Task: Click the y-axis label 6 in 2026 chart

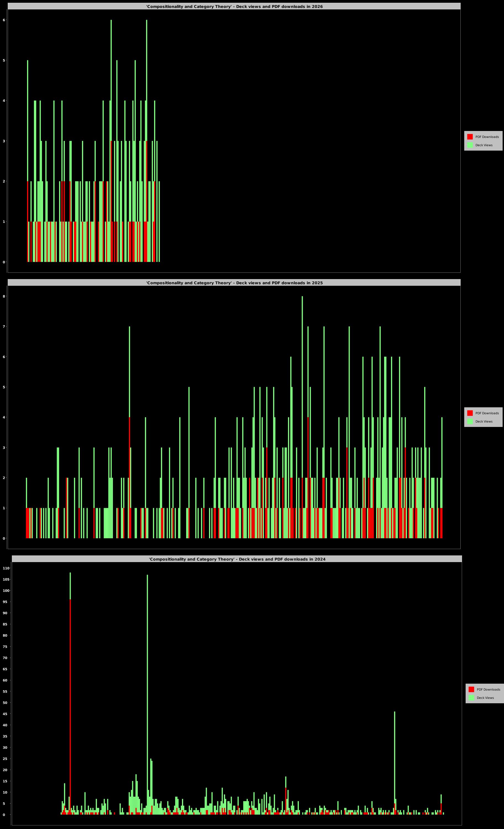Action: pos(4,20)
